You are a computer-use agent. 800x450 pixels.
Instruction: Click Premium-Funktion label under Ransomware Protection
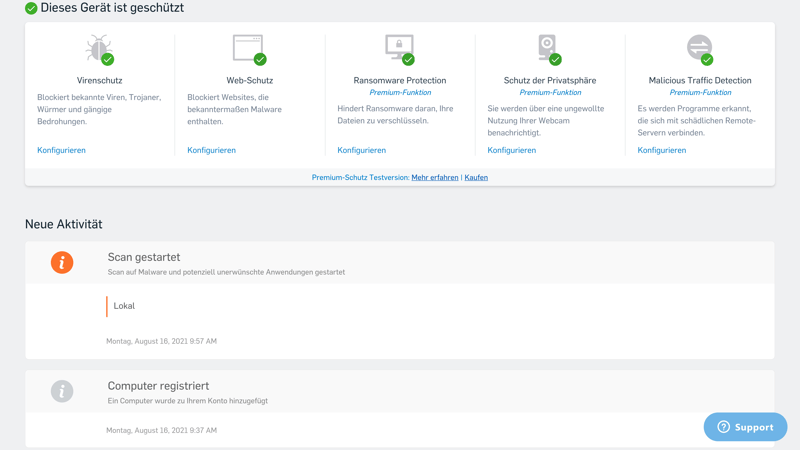pos(400,92)
